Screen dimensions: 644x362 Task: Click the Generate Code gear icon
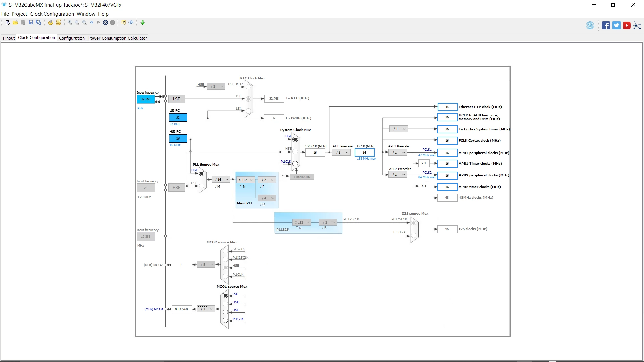51,22
